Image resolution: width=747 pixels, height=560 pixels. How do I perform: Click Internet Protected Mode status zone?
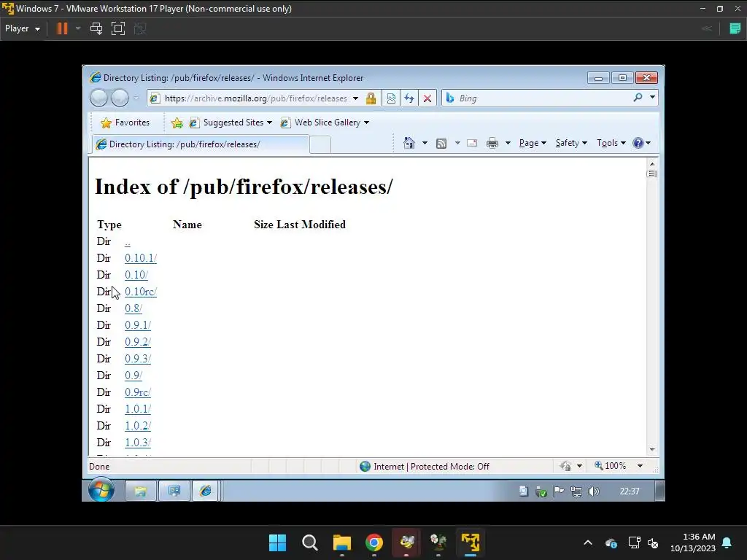tap(425, 466)
